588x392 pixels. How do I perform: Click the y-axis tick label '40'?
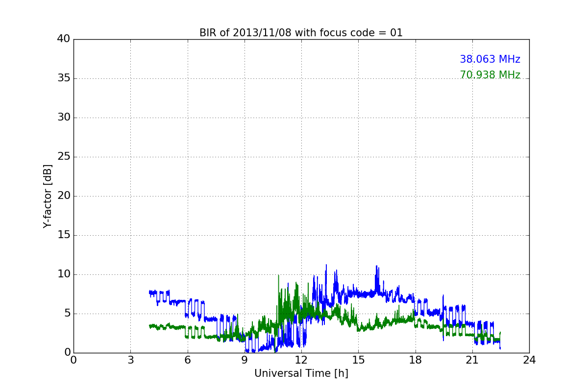pyautogui.click(x=64, y=39)
